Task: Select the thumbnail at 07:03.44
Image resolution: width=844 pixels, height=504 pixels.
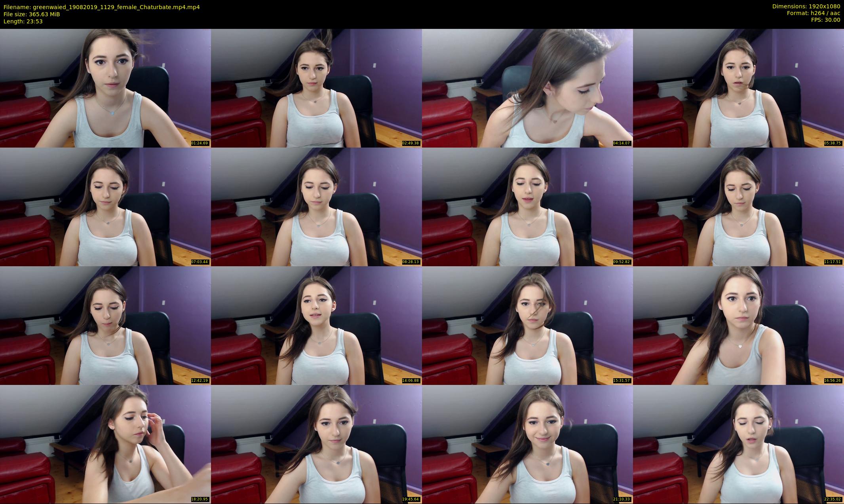Action: [105, 207]
